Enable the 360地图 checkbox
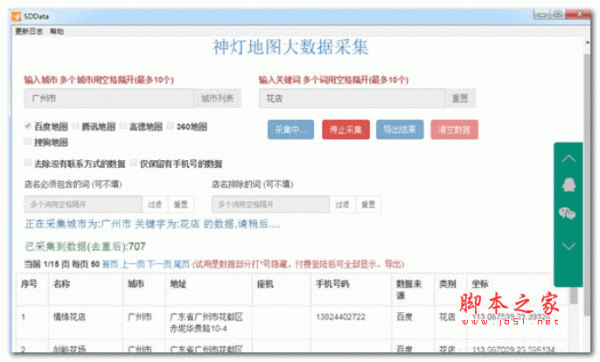 [x=170, y=126]
